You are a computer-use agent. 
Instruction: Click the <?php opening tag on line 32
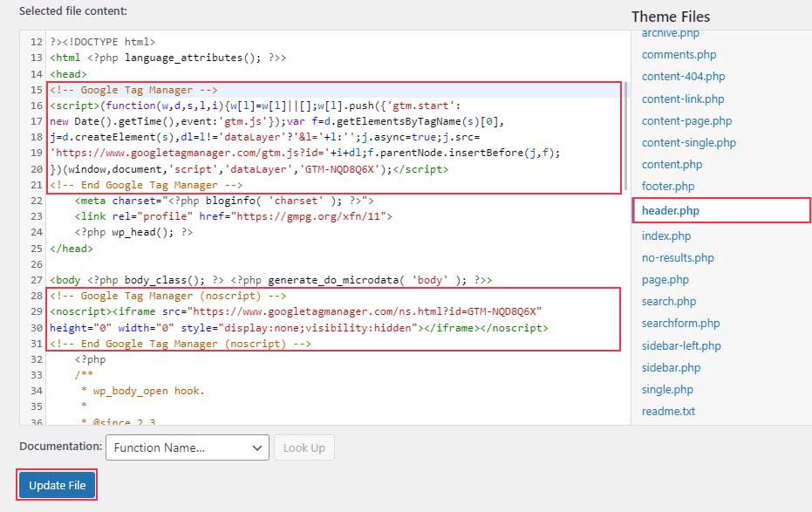[x=90, y=359]
